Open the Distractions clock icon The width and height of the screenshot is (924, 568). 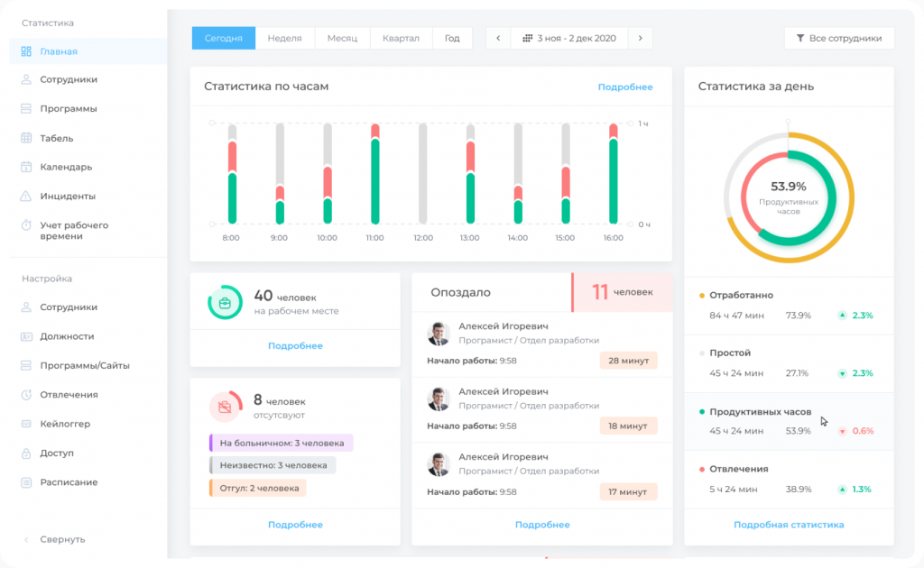tap(27, 395)
